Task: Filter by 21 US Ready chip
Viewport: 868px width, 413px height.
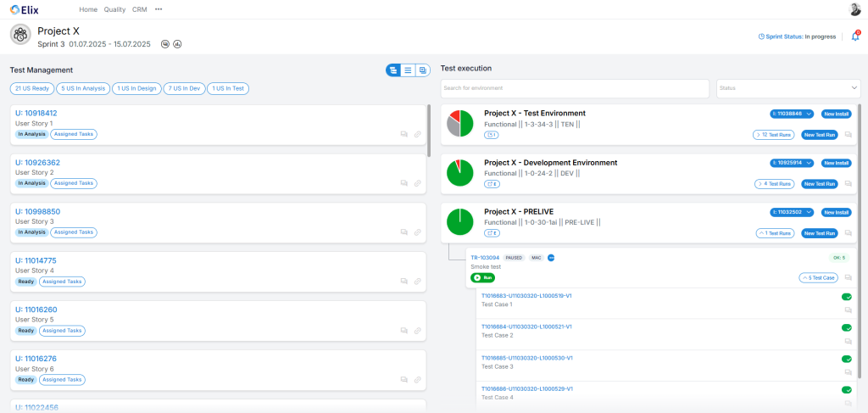Action: coord(32,88)
